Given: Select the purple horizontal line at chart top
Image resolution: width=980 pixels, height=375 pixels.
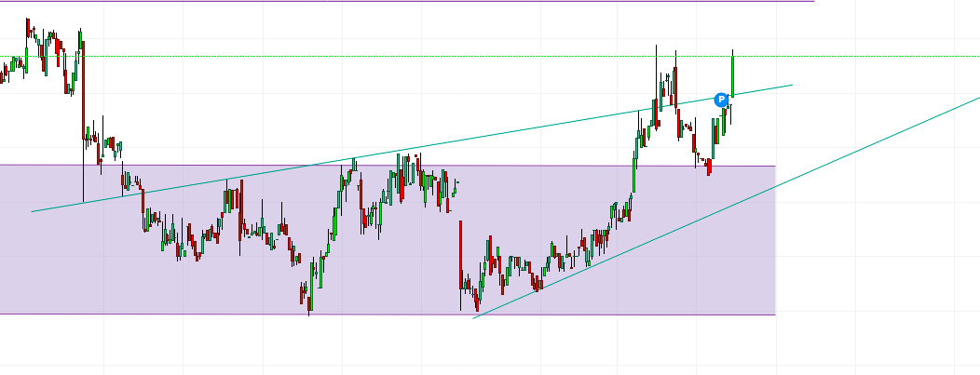Looking at the screenshot, I should pos(406,1).
